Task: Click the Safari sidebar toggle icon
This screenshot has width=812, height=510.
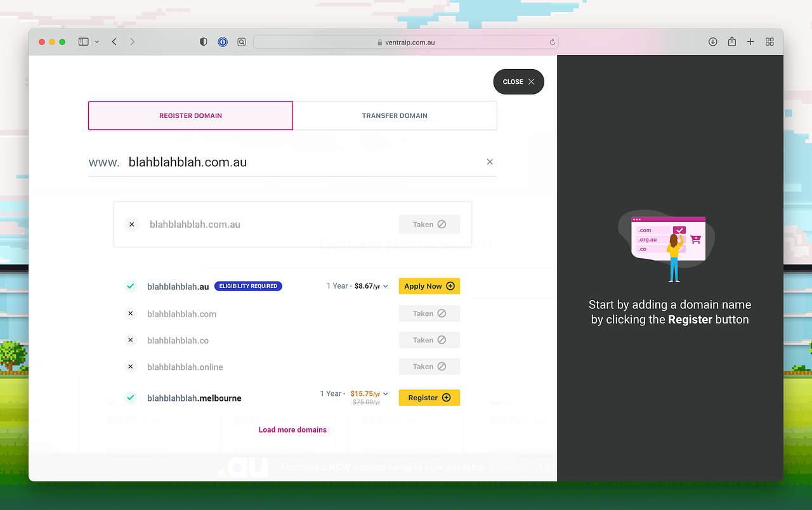Action: 83,42
